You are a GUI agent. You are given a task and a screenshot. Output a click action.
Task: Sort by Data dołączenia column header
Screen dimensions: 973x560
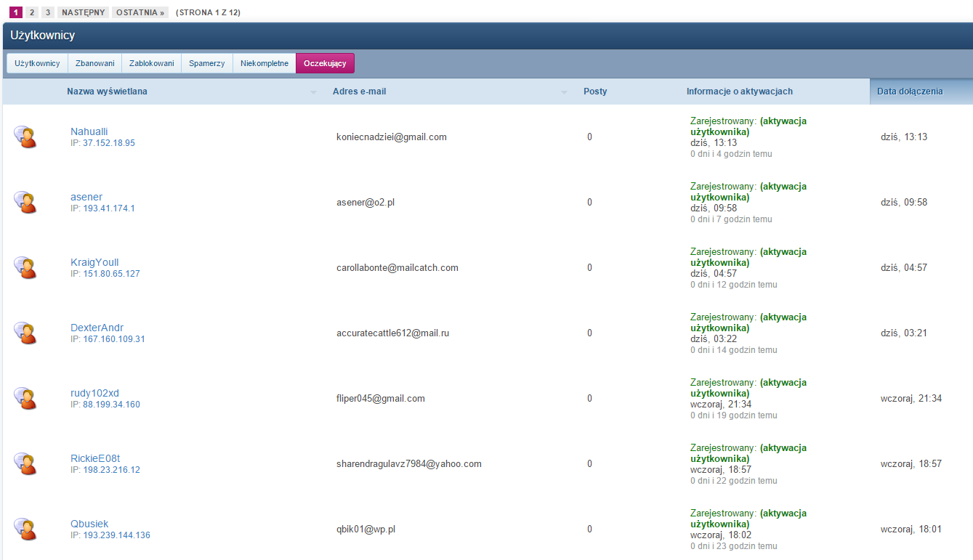(x=910, y=92)
